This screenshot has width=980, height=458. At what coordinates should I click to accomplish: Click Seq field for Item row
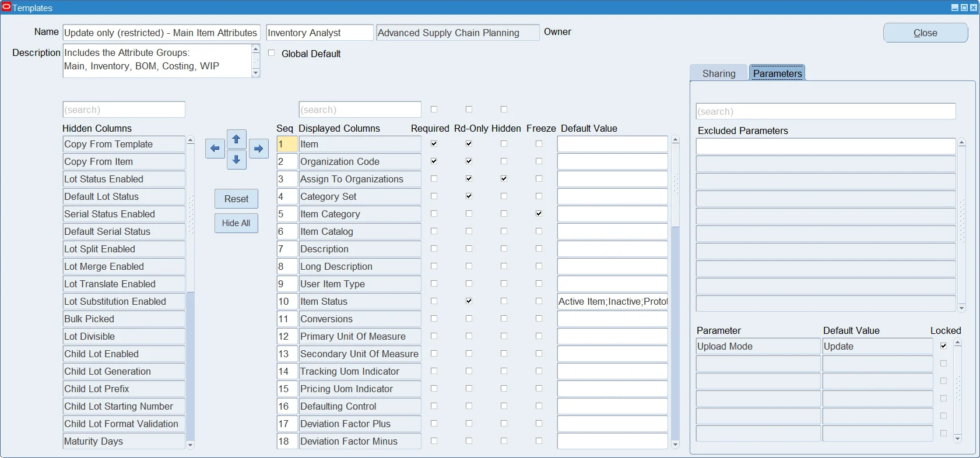coord(287,144)
